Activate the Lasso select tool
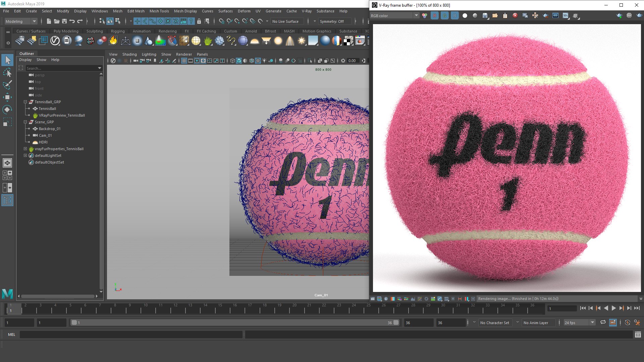The height and width of the screenshot is (362, 644). [x=7, y=72]
